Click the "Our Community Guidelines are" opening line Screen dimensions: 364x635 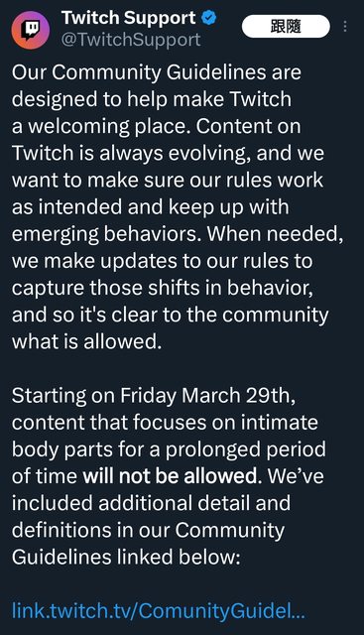(x=157, y=72)
